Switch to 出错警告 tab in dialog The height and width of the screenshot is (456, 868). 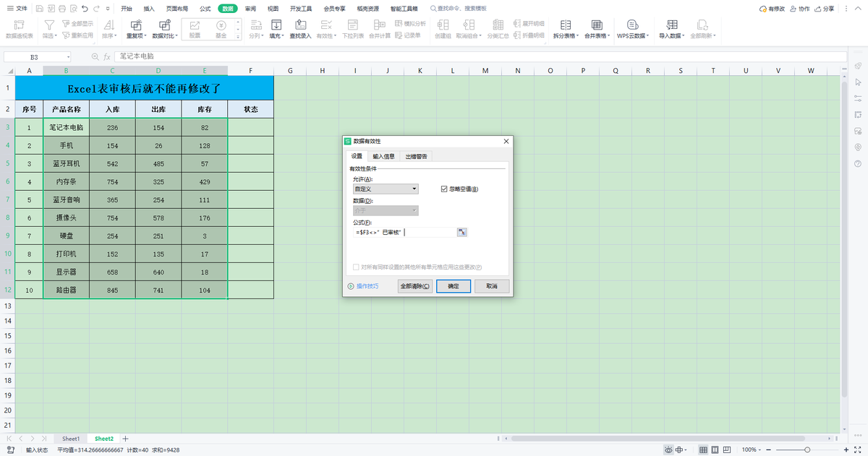[x=416, y=156]
